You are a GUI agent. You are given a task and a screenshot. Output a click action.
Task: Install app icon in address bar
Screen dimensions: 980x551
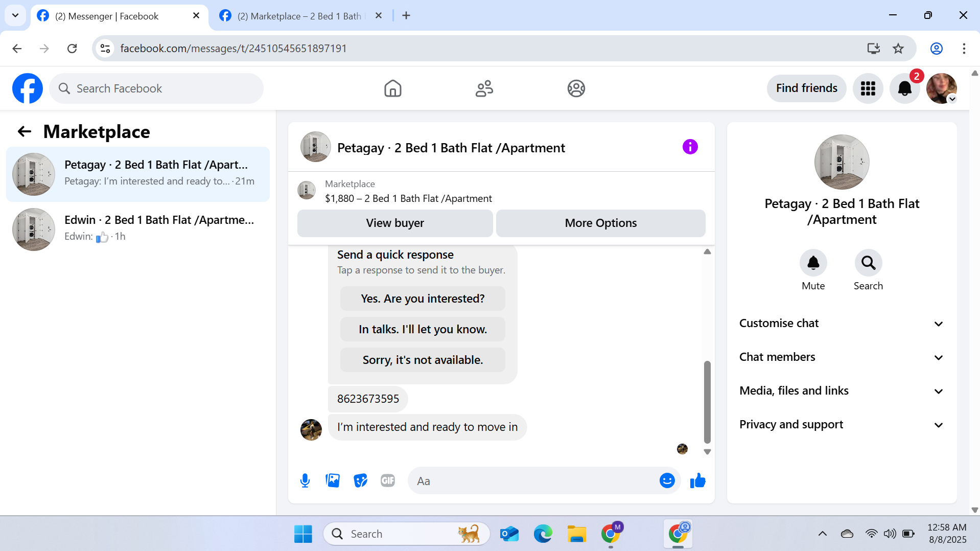click(x=873, y=49)
